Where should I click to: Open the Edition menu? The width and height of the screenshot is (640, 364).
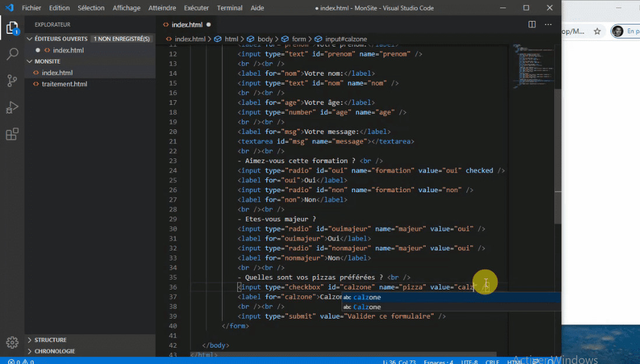[59, 8]
